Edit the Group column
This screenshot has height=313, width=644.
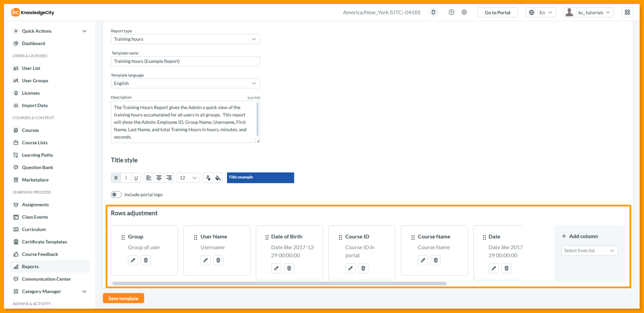133,260
